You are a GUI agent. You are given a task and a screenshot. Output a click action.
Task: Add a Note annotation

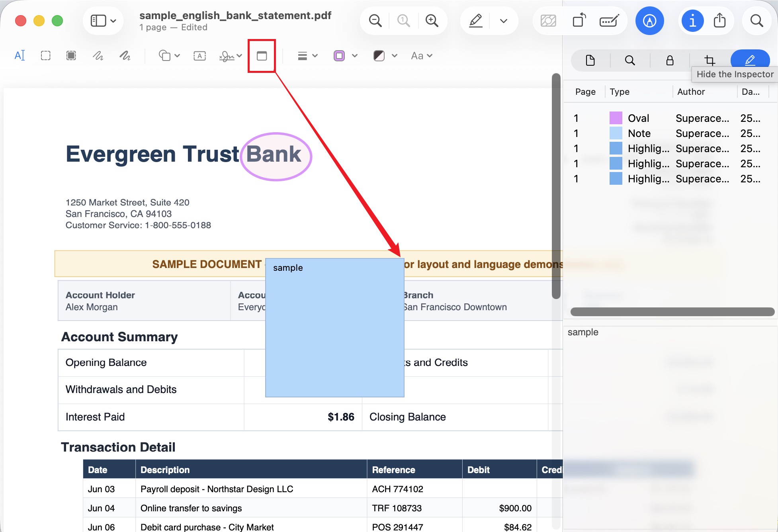262,56
